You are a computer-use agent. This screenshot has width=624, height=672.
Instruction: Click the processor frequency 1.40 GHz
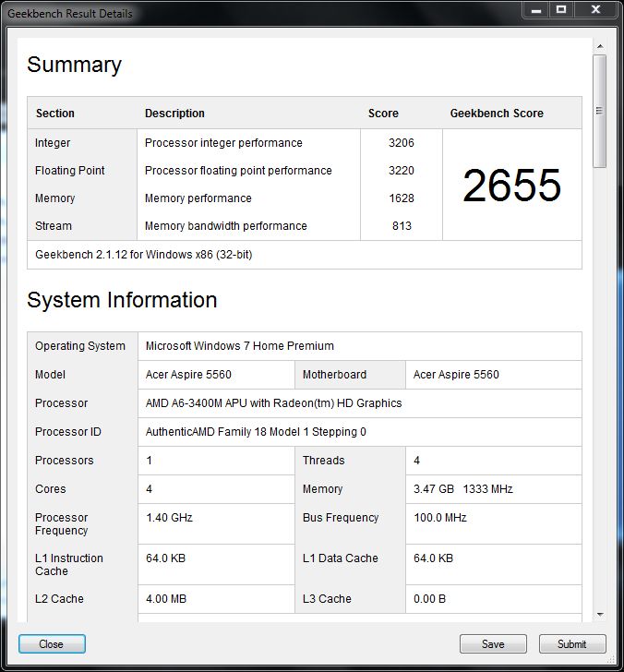(169, 518)
